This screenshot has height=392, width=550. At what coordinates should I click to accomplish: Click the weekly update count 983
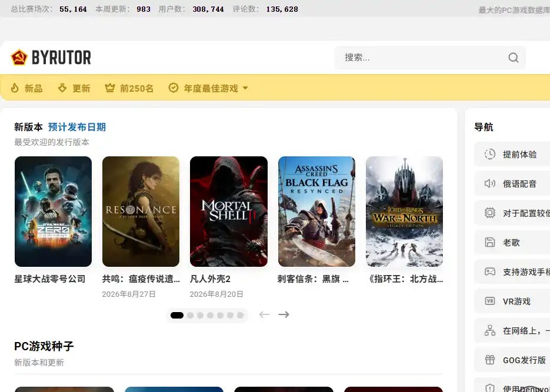coord(144,9)
